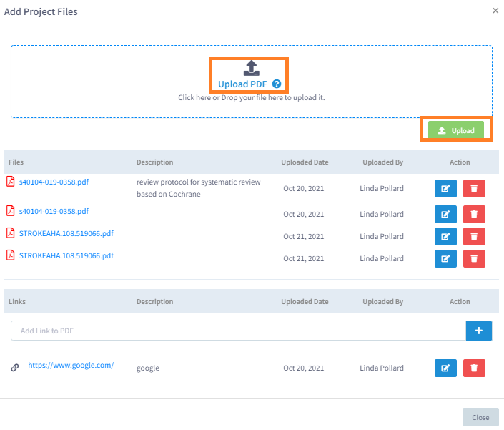The width and height of the screenshot is (504, 430).
Task: Delete the file with the review protocol description
Action: [x=474, y=189]
